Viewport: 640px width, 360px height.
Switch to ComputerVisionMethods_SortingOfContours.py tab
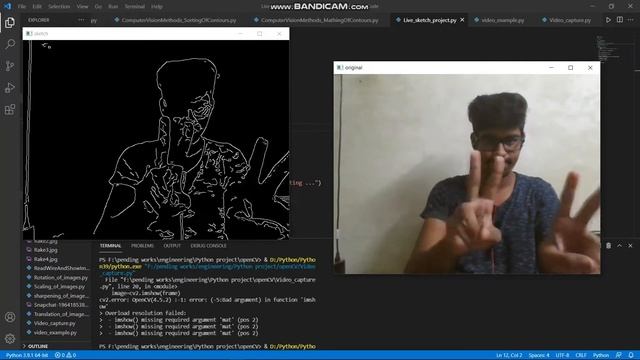(x=175, y=20)
